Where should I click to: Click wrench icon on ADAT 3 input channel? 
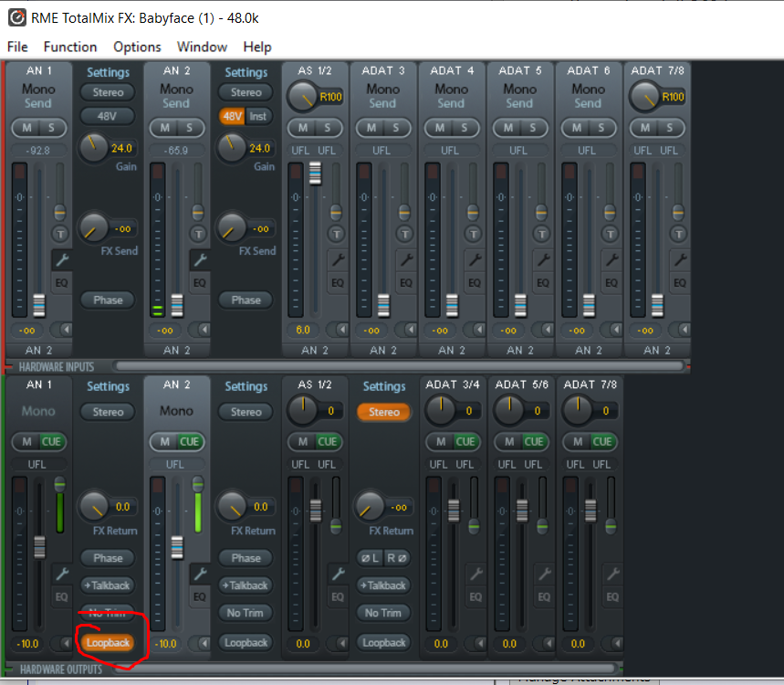point(406,259)
